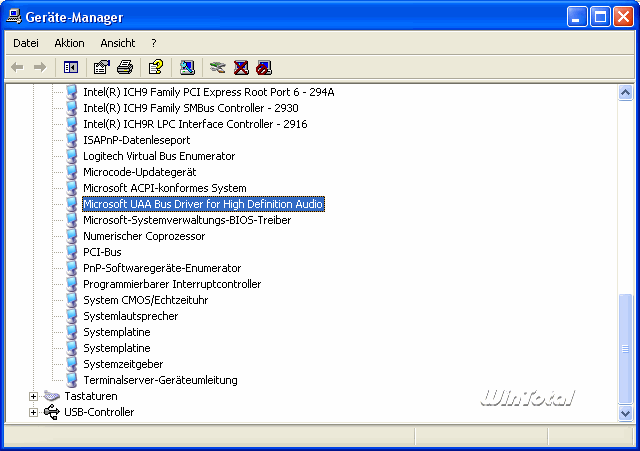Screen dimensions: 640x451
Task: Click icon beside ICH9 SMBus Controller
Action: click(72, 108)
